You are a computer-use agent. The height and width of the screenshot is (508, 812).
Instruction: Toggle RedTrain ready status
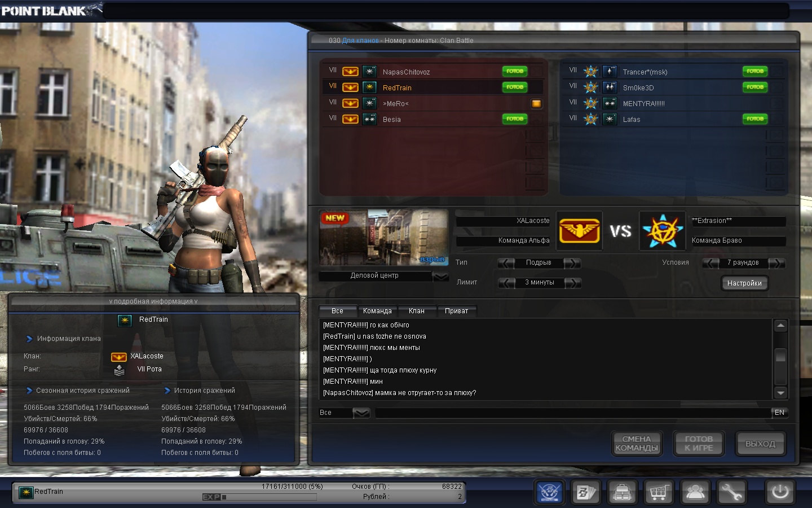515,87
